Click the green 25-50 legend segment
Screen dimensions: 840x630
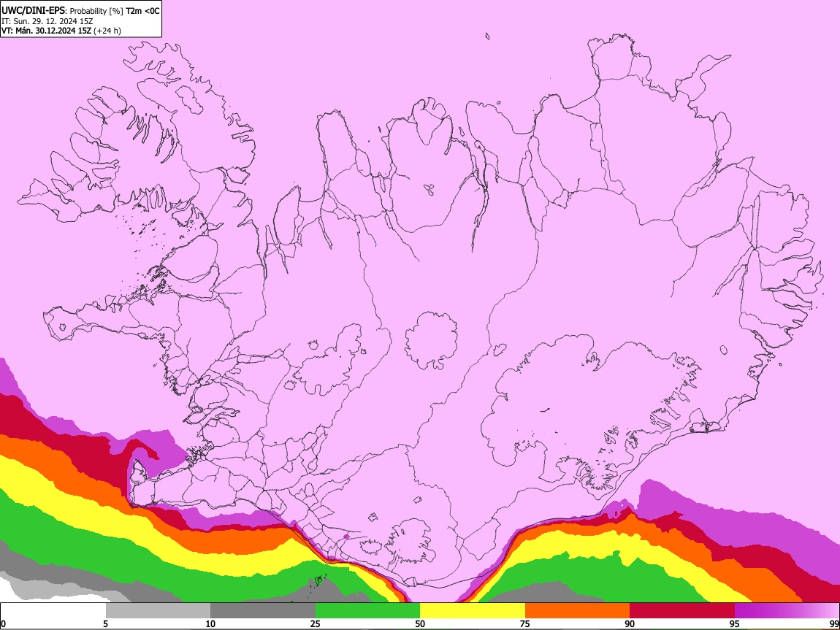[367, 610]
